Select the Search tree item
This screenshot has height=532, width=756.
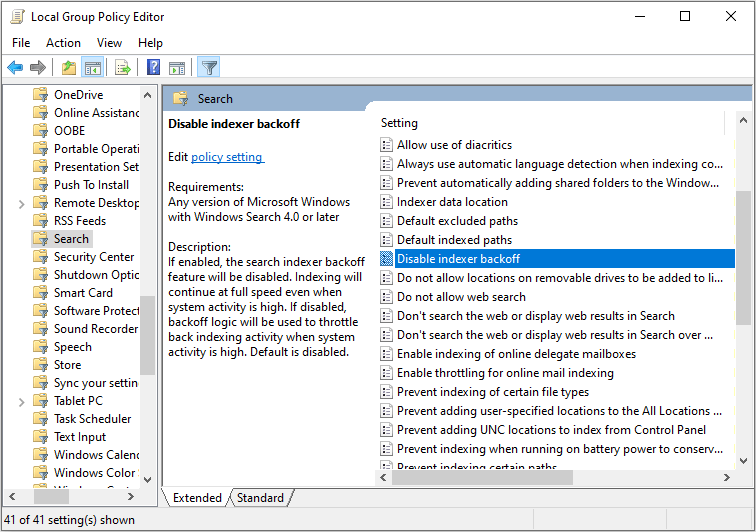(71, 239)
